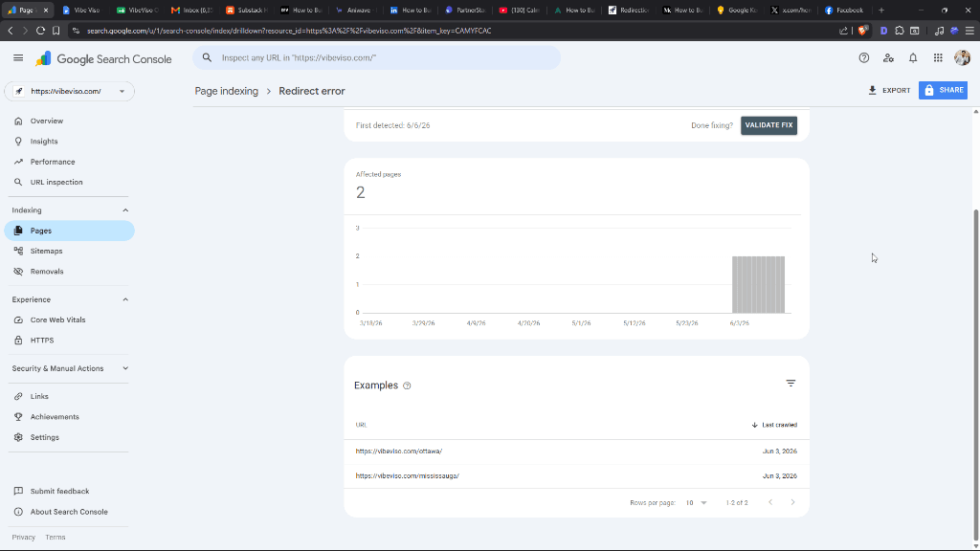The image size is (980, 551).
Task: Bookmark this page icon
Action: point(56,31)
